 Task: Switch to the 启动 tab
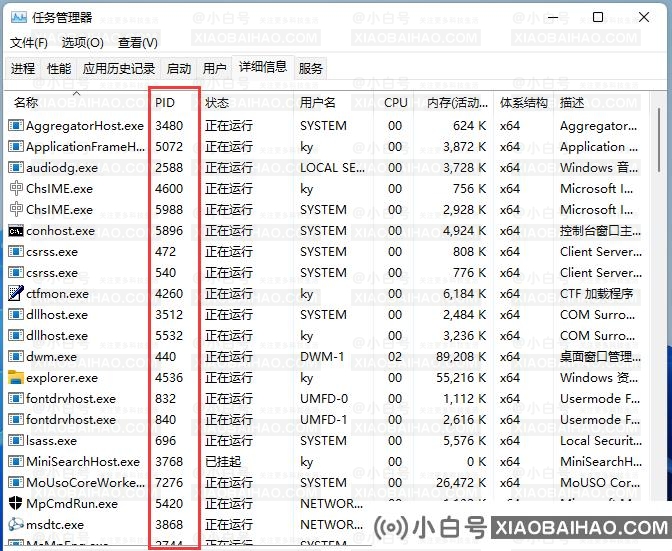click(179, 69)
